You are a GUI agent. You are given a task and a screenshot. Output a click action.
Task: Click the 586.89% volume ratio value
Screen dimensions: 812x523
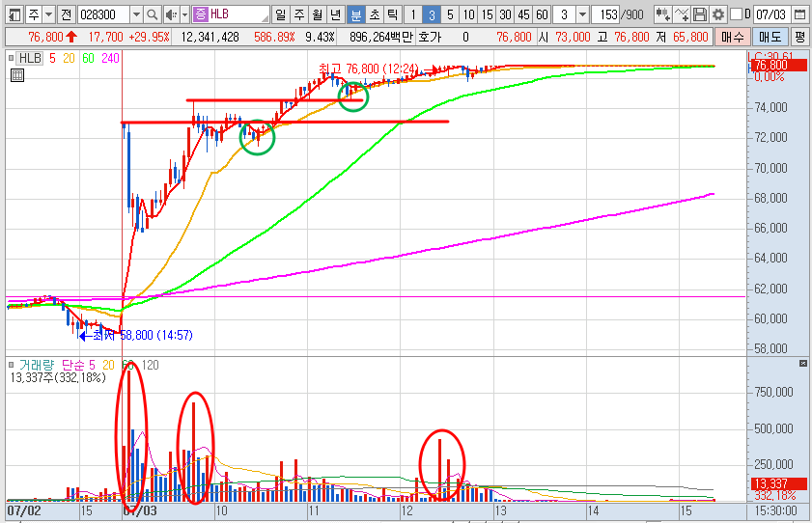[x=274, y=38]
